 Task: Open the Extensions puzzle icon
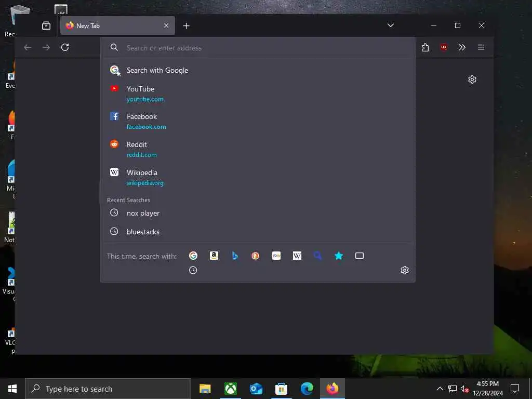(425, 47)
